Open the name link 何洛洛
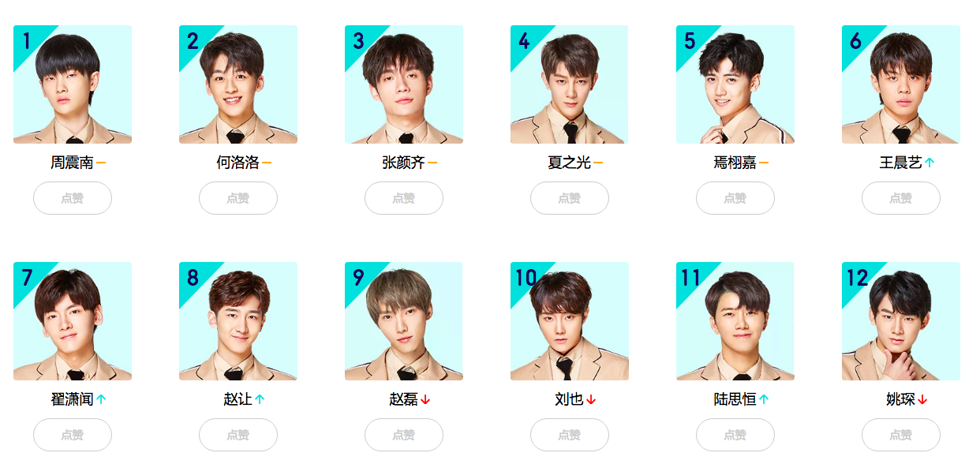This screenshot has height=453, width=980. pyautogui.click(x=238, y=163)
